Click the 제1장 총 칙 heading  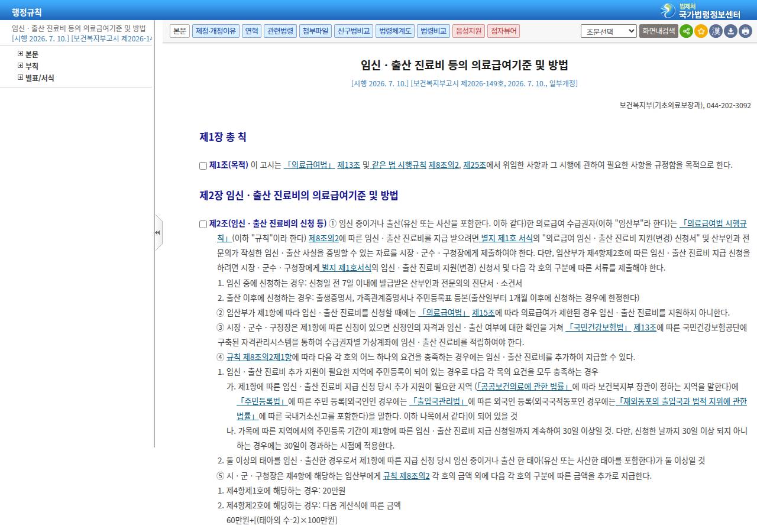(223, 137)
